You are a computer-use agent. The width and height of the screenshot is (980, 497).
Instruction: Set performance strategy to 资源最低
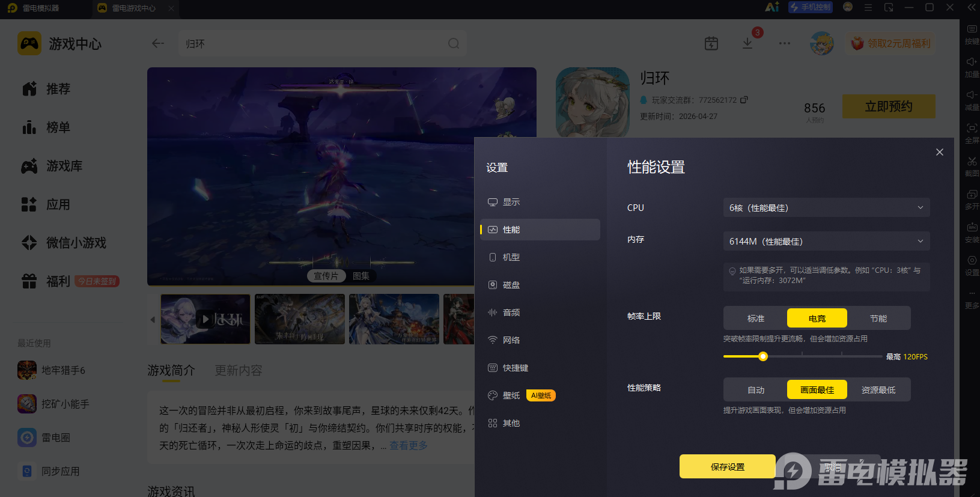click(x=878, y=389)
